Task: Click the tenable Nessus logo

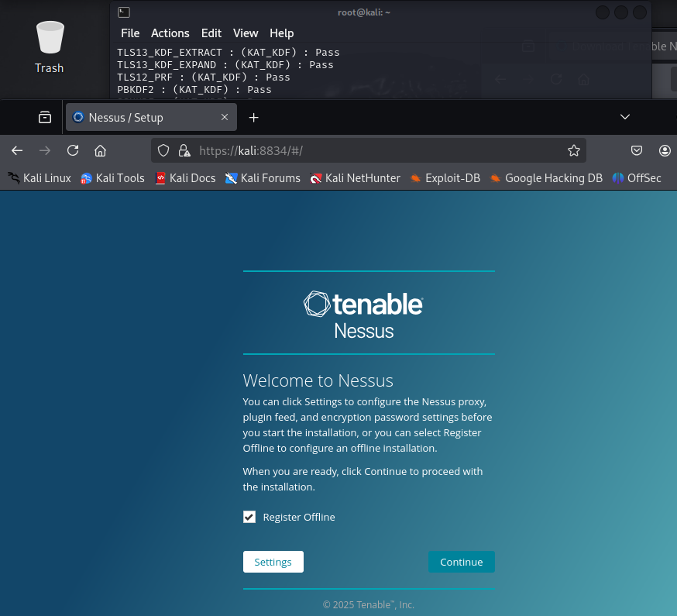Action: coord(363,315)
